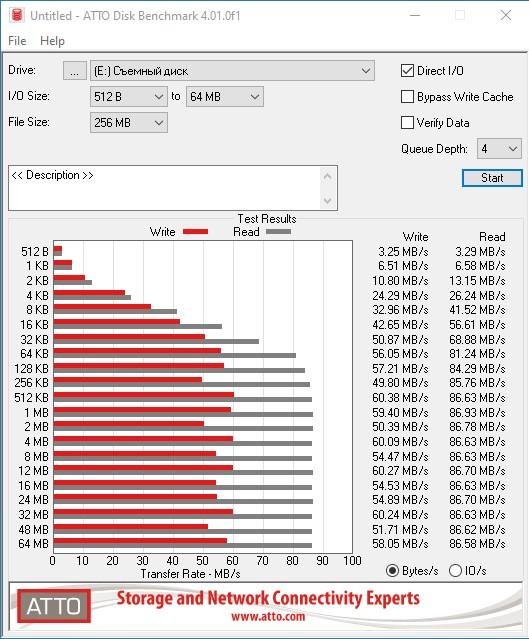Click the ATTO logo in the banner
Viewport: 529px width, 639px height.
click(x=54, y=606)
